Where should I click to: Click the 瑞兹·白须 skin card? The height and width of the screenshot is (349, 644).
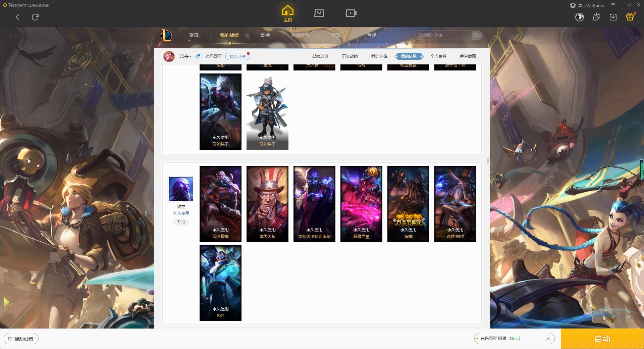pyautogui.click(x=455, y=204)
